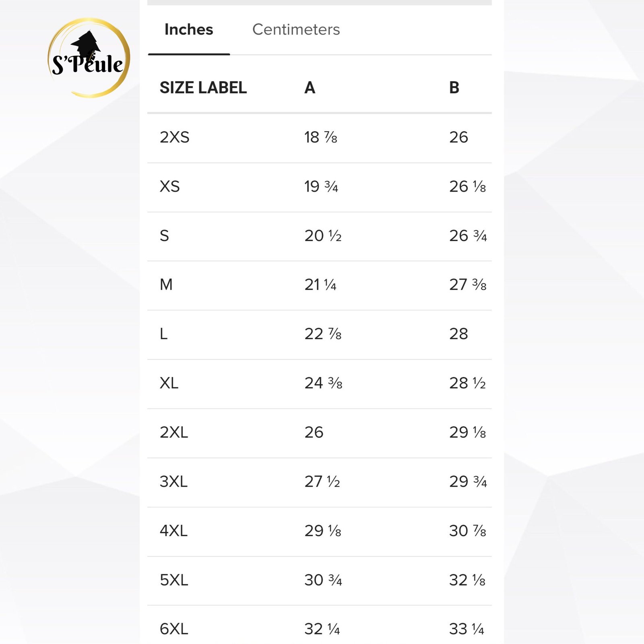644x644 pixels.
Task: Click the M size label
Action: tap(166, 285)
